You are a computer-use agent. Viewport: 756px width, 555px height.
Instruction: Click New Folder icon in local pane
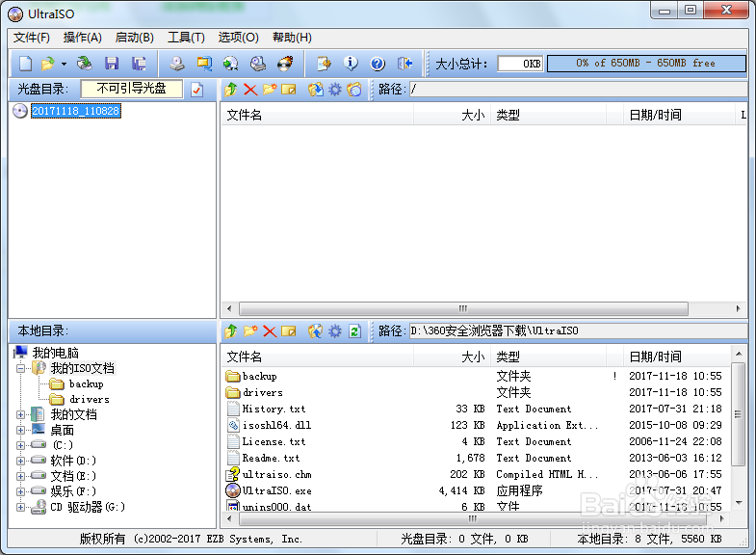(250, 331)
